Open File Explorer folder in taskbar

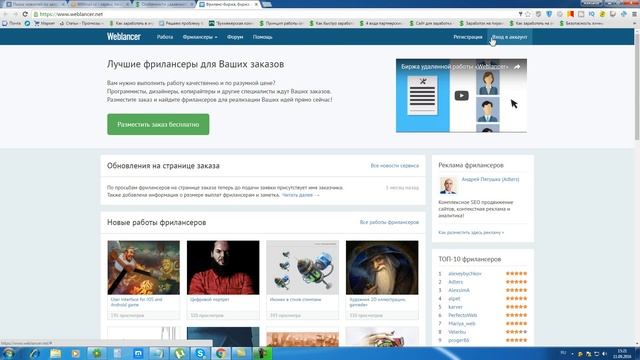55,353
